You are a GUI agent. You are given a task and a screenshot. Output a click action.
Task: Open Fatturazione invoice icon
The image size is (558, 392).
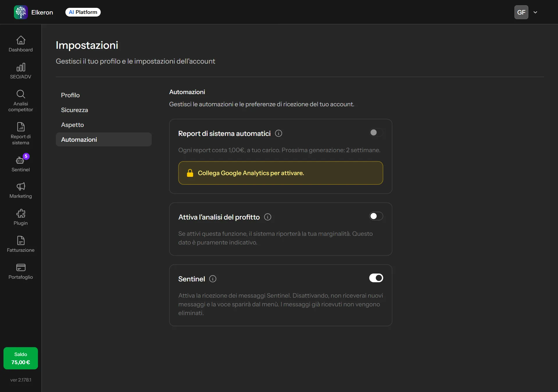coord(21,240)
